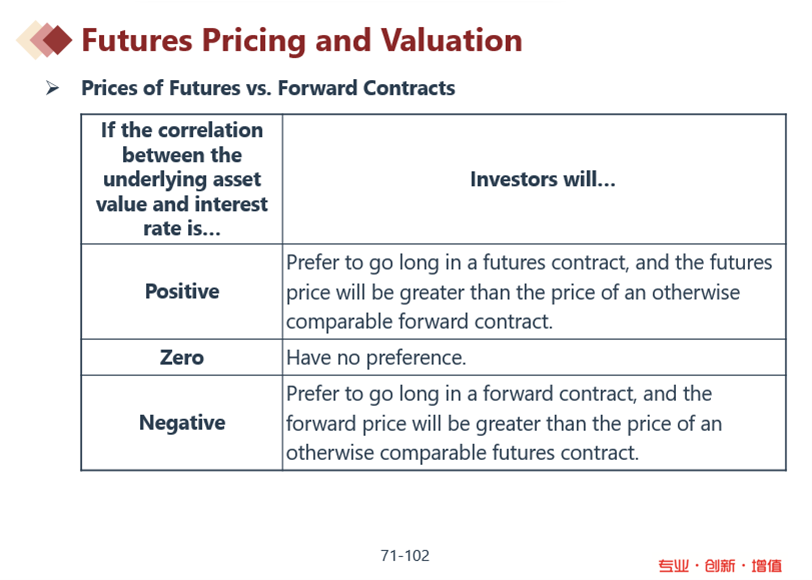The image size is (812, 580).
Task: Click the correlation column header cell
Action: (x=182, y=179)
